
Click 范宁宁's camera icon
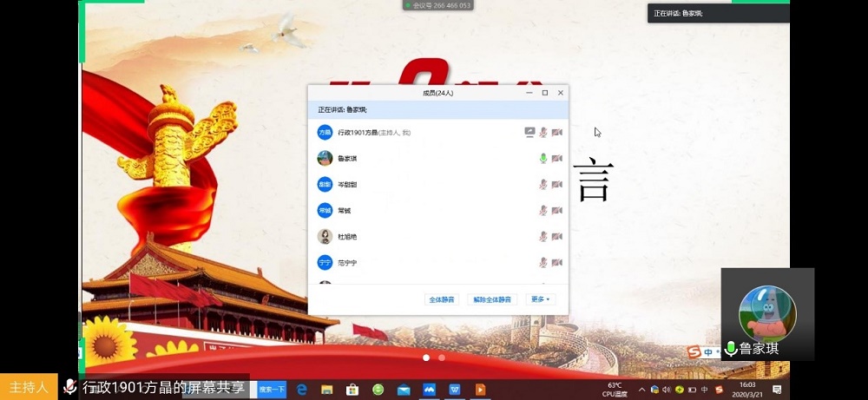(557, 263)
